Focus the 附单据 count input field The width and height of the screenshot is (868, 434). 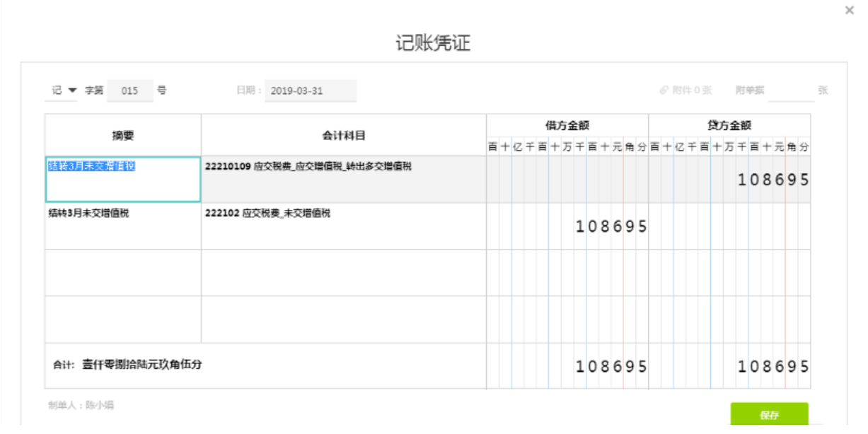(790, 90)
